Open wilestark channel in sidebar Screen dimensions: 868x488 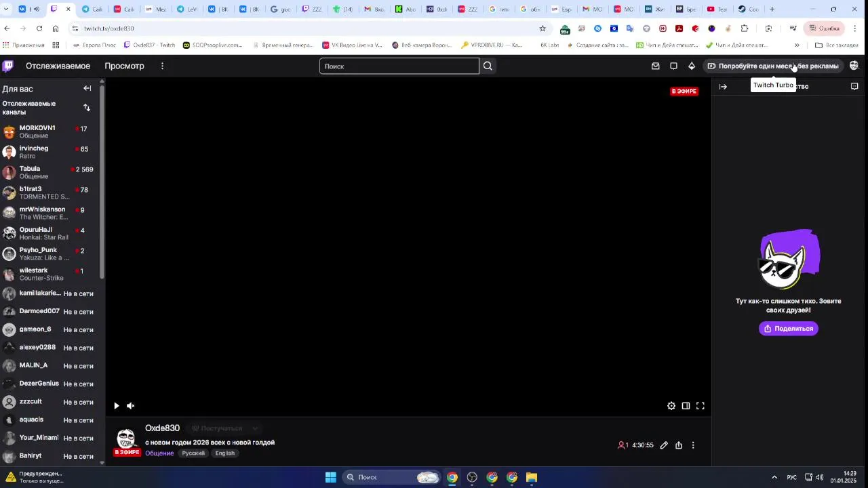coord(49,274)
